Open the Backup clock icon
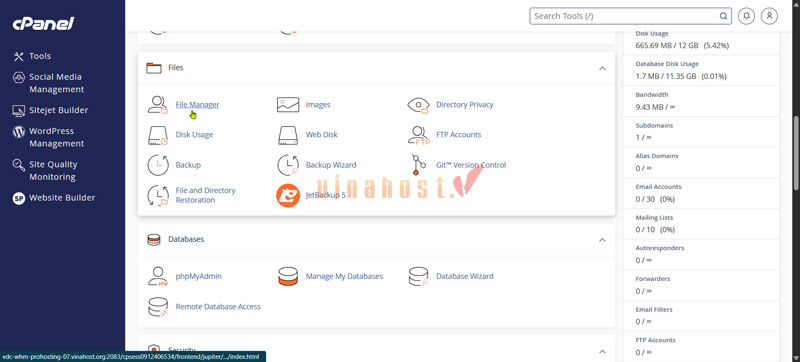This screenshot has width=800, height=362. click(158, 165)
